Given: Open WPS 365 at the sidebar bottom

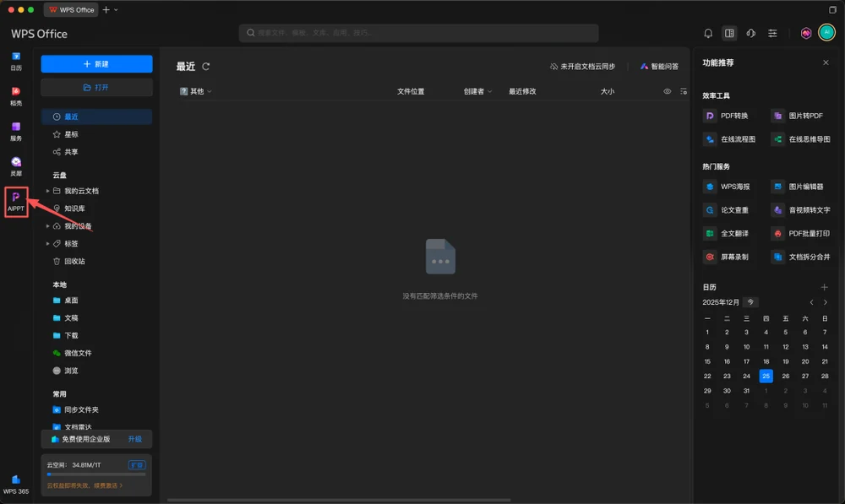Looking at the screenshot, I should click(x=16, y=485).
